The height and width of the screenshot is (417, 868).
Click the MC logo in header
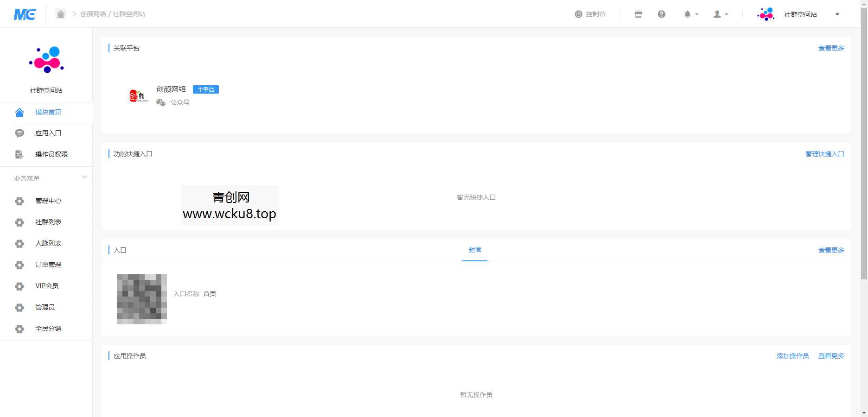(25, 14)
